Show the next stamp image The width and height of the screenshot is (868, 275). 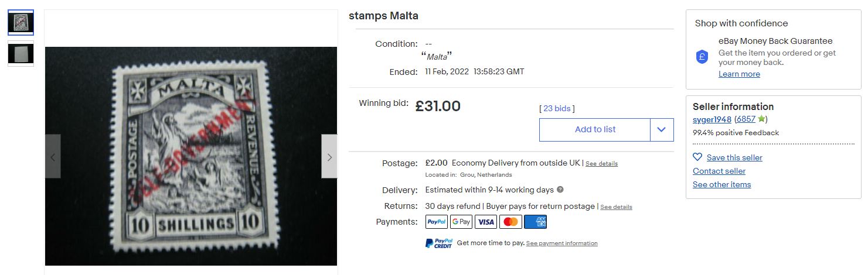pos(329,156)
